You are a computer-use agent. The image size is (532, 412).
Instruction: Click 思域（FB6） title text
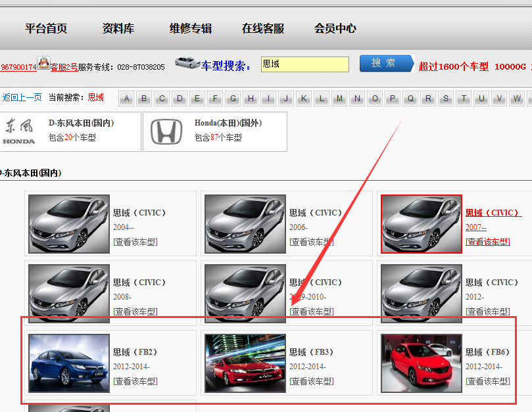point(487,352)
